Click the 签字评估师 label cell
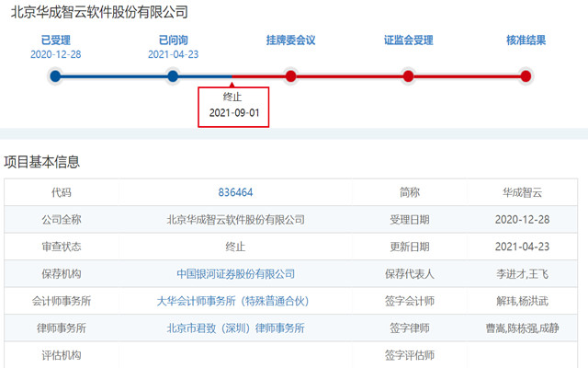Image resolution: width=588 pixels, height=368 pixels. click(410, 355)
